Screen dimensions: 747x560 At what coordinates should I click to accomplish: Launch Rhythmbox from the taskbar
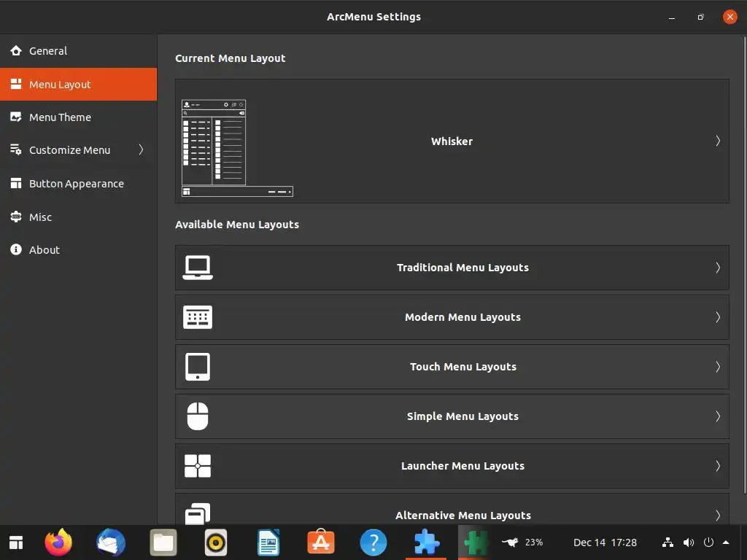216,542
